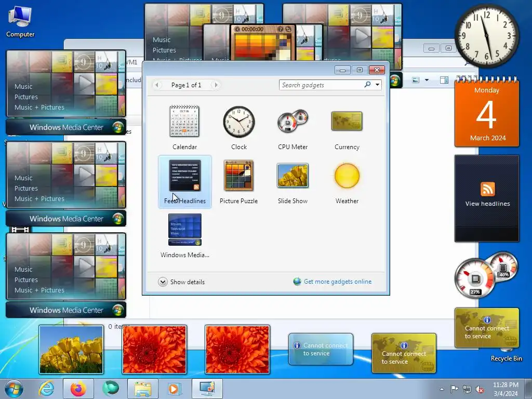
Task: Select the Windows Media... gadget in gallery
Action: tap(184, 236)
